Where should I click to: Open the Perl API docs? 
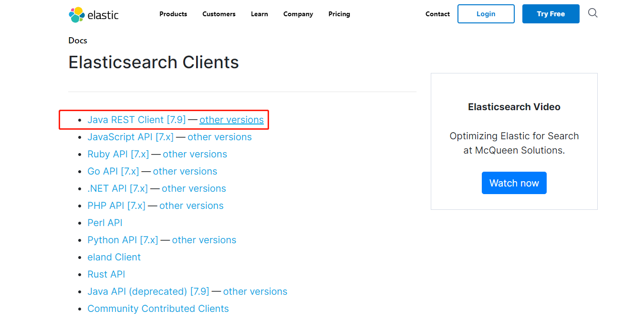coord(105,223)
